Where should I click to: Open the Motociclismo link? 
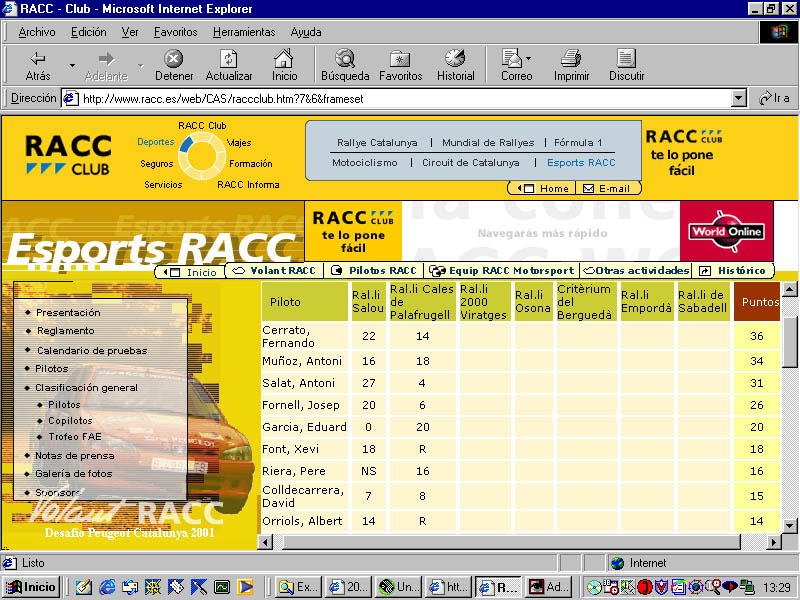[x=364, y=163]
